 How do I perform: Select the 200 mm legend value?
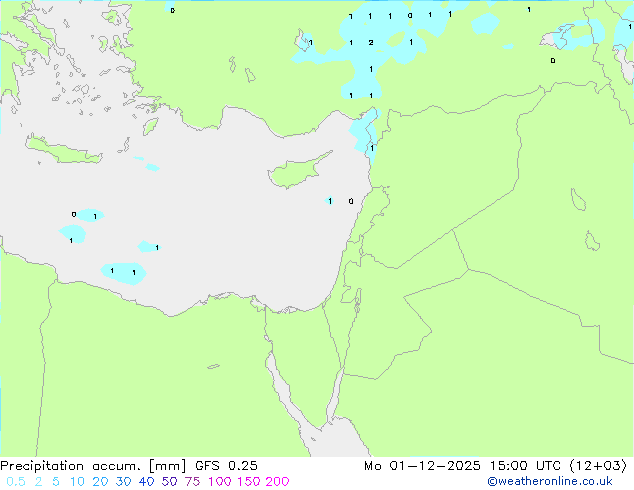click(277, 482)
